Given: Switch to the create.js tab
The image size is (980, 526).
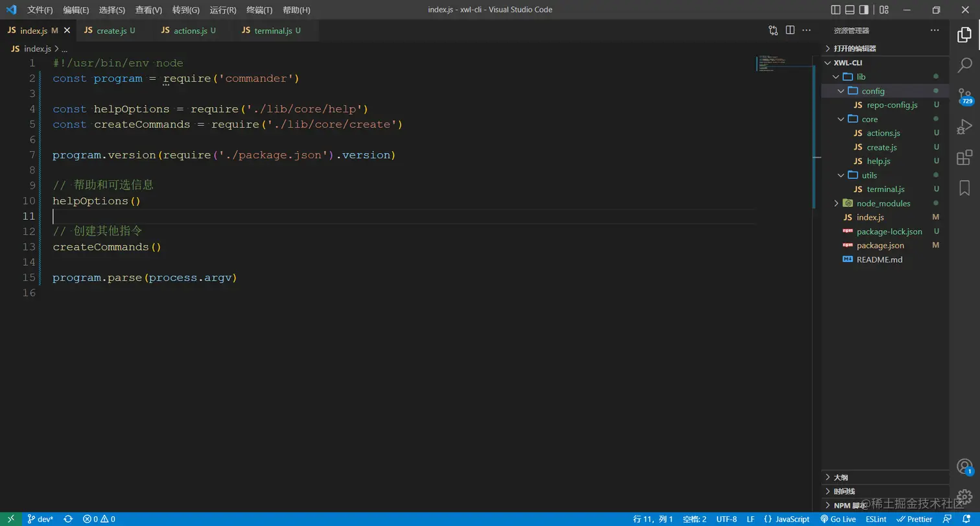Looking at the screenshot, I should pyautogui.click(x=115, y=30).
